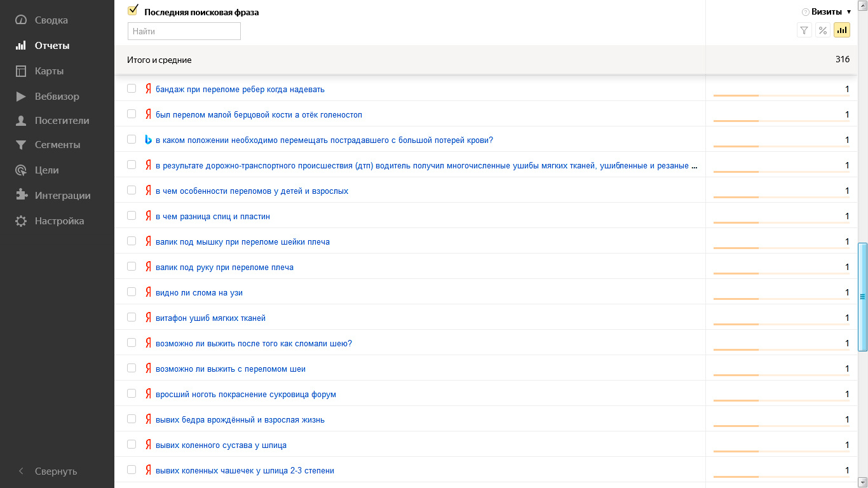Image resolution: width=868 pixels, height=488 pixels.
Task: Open the Карты menu item
Action: [x=49, y=71]
